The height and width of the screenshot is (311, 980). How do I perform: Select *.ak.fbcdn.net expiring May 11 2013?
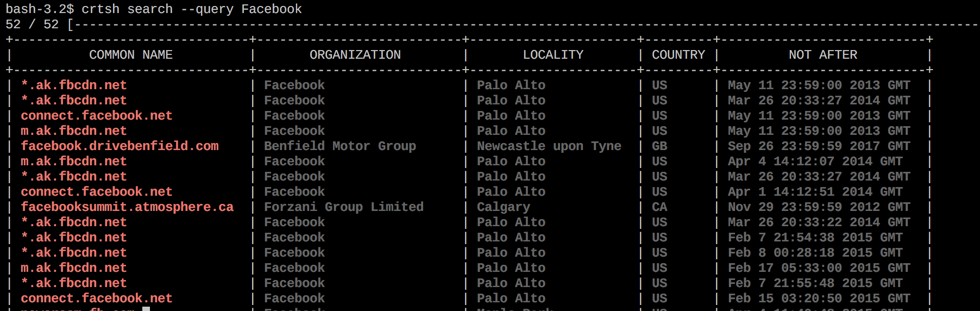pos(74,85)
